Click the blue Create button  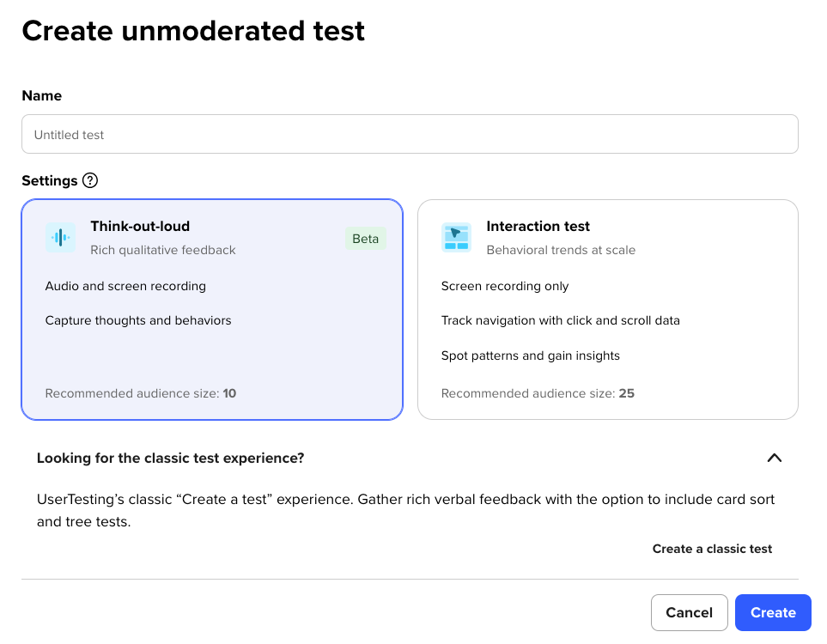point(773,612)
